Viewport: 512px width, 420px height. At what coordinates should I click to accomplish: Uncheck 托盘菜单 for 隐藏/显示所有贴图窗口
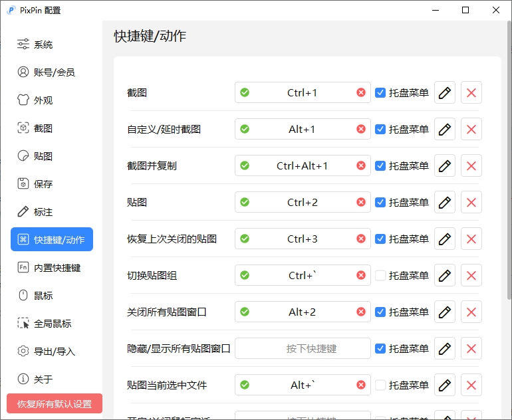380,348
